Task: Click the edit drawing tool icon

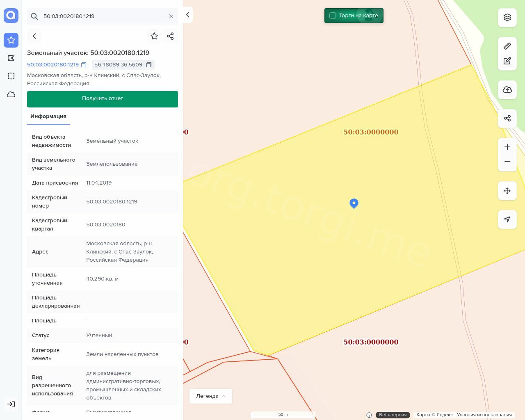Action: [x=507, y=61]
